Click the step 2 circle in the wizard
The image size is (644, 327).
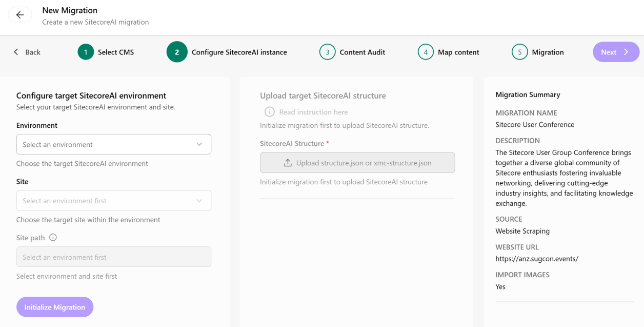177,52
